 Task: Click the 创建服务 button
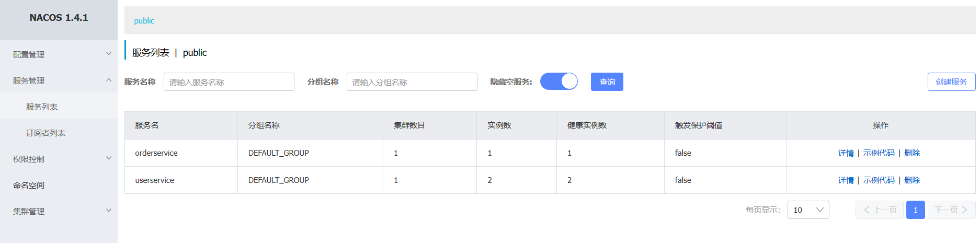[x=951, y=82]
